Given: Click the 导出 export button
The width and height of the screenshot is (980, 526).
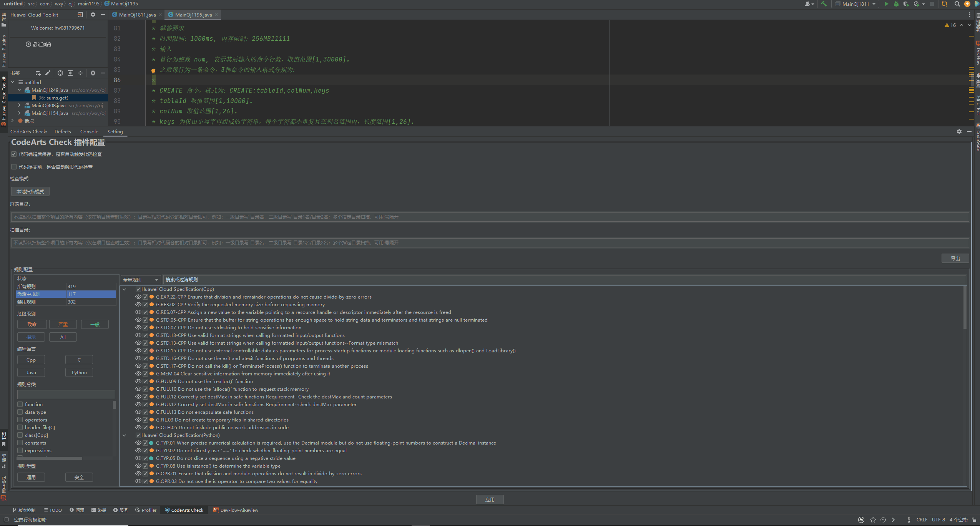Looking at the screenshot, I should (x=955, y=259).
